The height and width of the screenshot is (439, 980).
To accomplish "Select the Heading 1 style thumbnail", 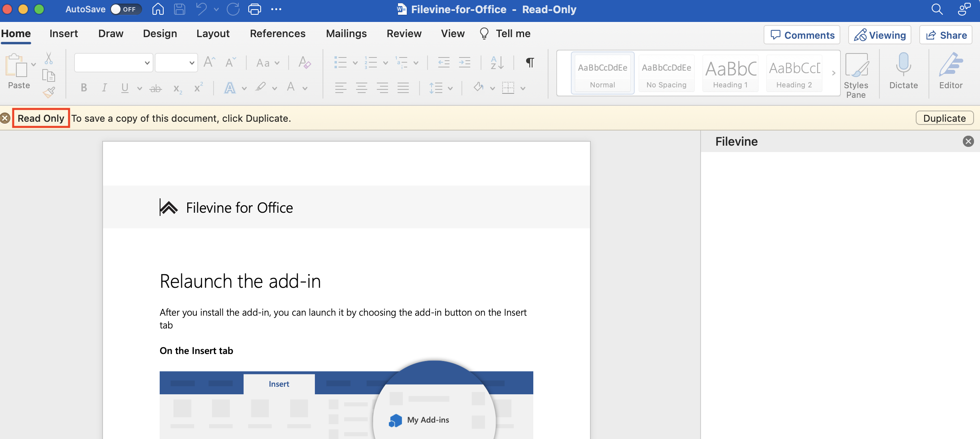I will 730,73.
